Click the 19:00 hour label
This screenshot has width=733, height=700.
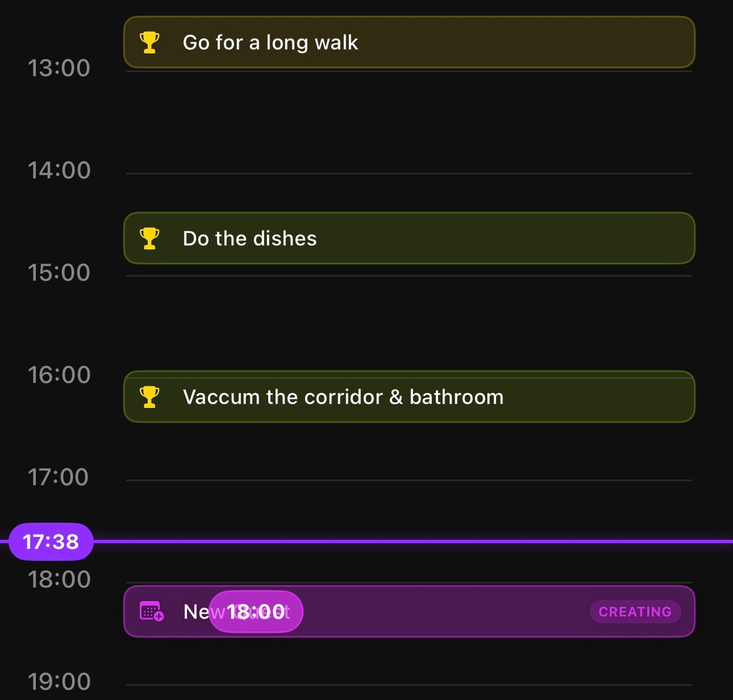pyautogui.click(x=59, y=681)
